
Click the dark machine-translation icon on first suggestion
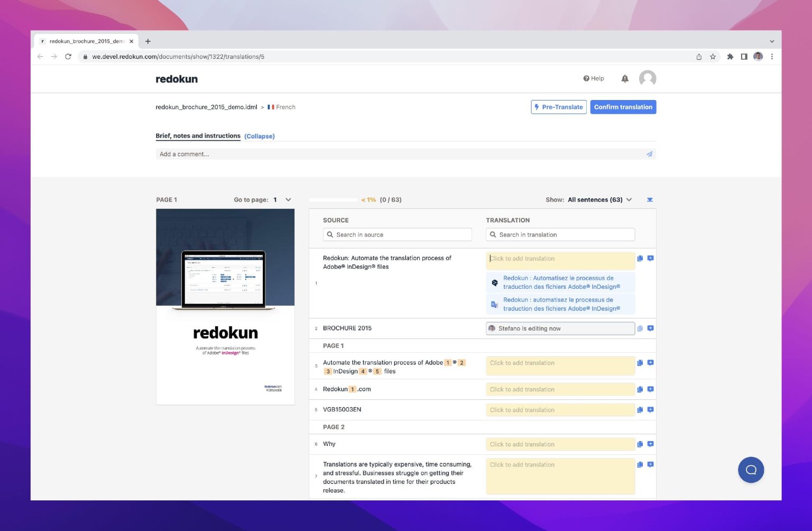pos(494,282)
